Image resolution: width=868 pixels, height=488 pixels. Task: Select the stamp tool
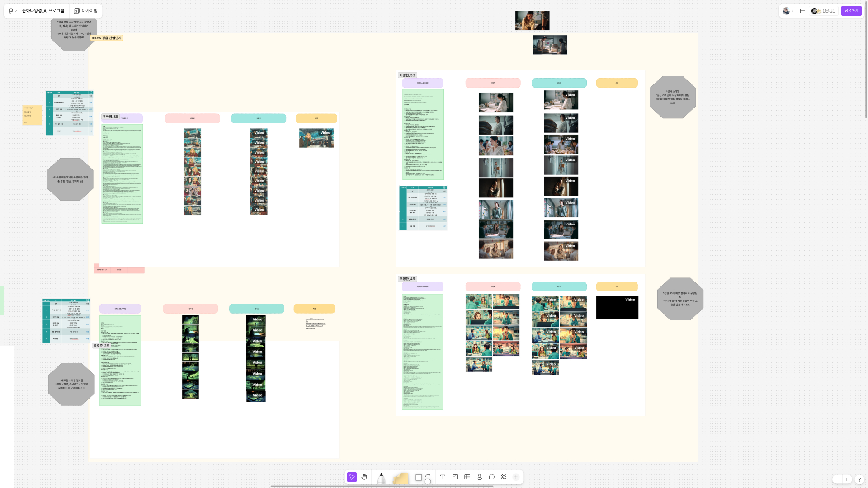click(x=479, y=477)
